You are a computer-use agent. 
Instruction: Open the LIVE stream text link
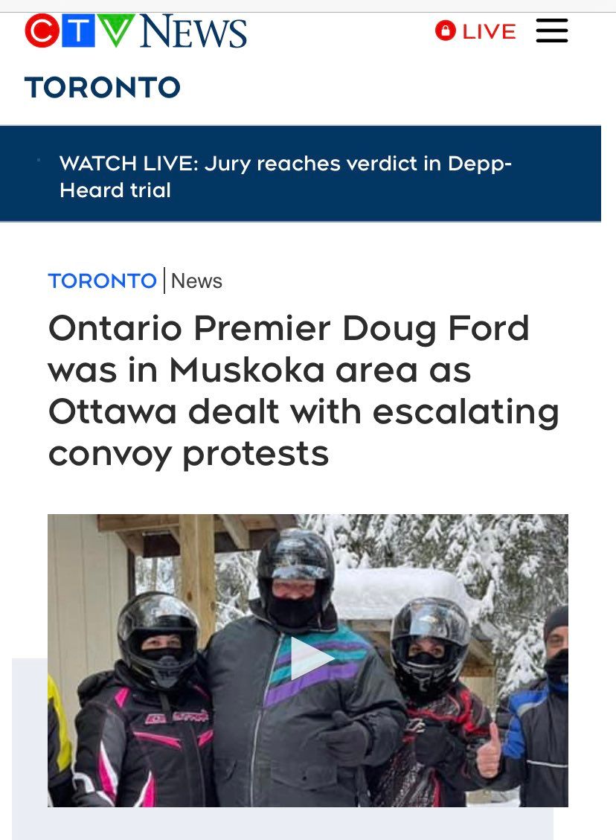tap(489, 31)
